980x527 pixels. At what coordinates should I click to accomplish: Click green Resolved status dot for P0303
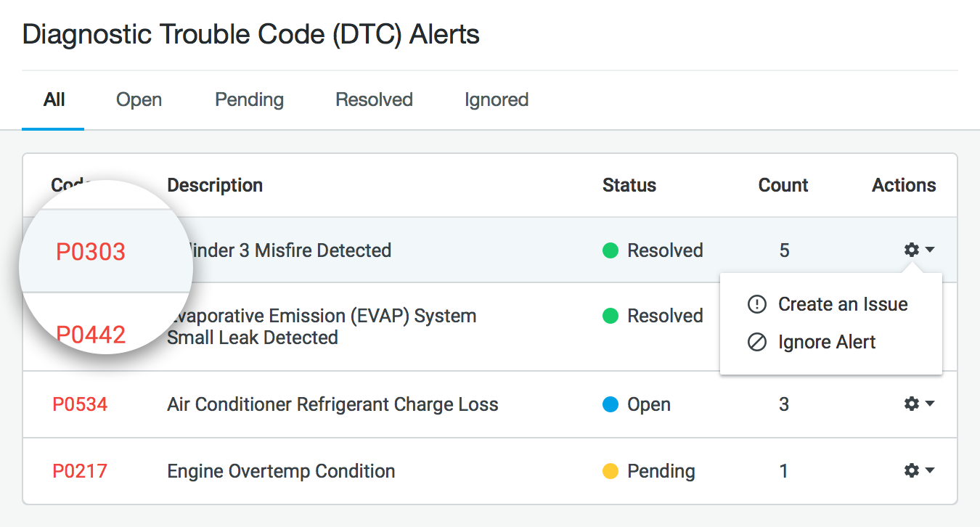click(x=611, y=250)
